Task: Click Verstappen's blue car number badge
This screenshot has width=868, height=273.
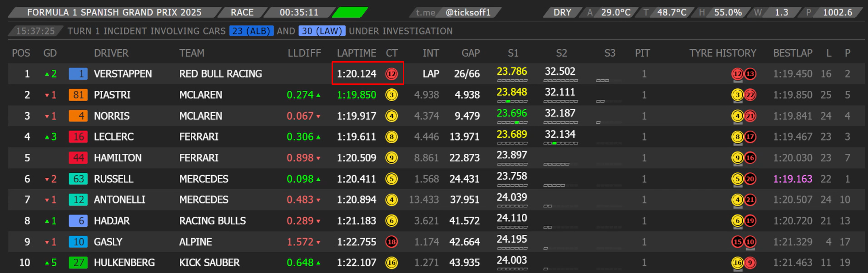Action: click(x=78, y=74)
